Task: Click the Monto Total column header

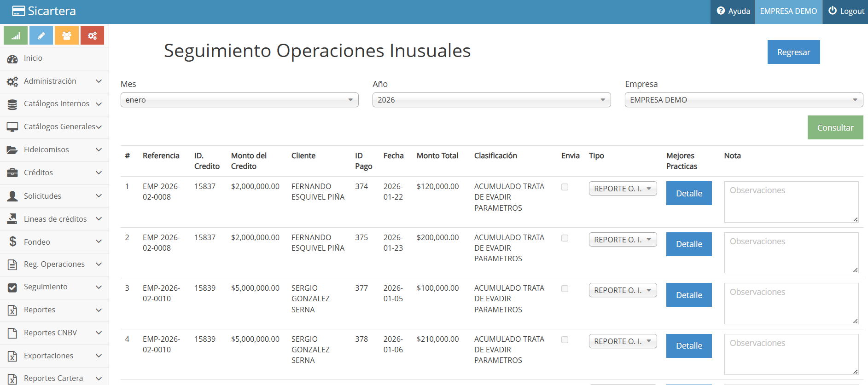Action: [437, 156]
